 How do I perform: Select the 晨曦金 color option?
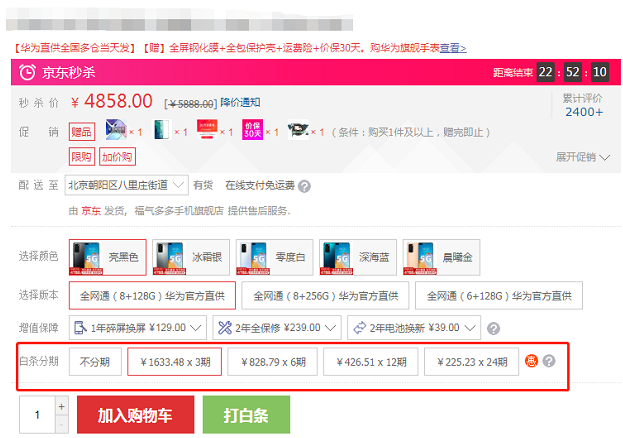coord(441,257)
